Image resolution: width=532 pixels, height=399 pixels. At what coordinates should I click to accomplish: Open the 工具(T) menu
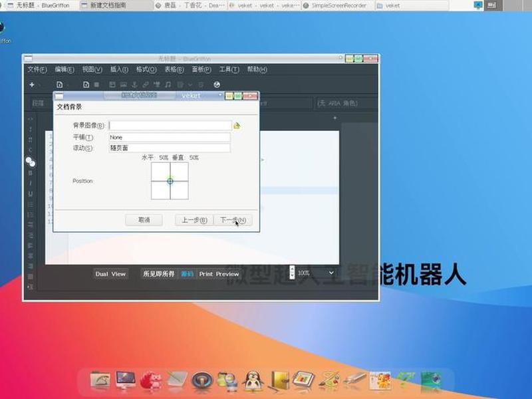pyautogui.click(x=229, y=69)
